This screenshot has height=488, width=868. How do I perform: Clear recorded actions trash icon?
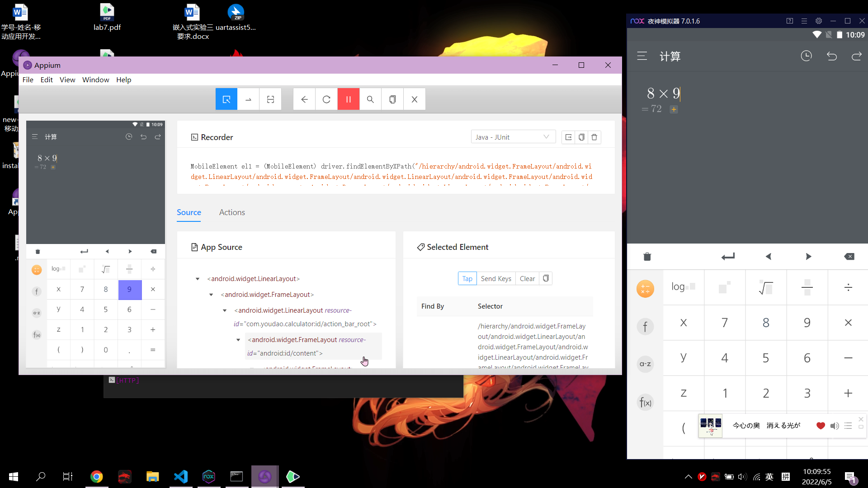594,137
